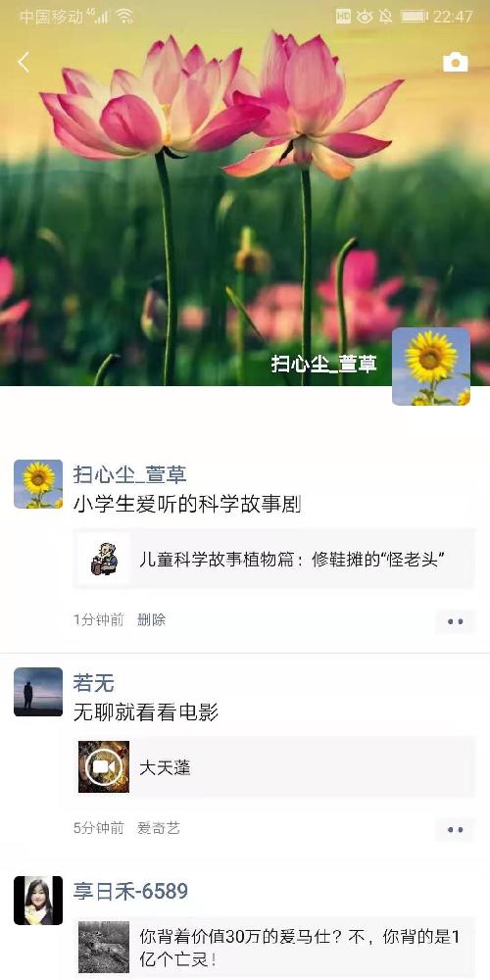The image size is (490, 980).
Task: Tap the more dots on 扫心尘_萱草 post
Action: click(456, 621)
